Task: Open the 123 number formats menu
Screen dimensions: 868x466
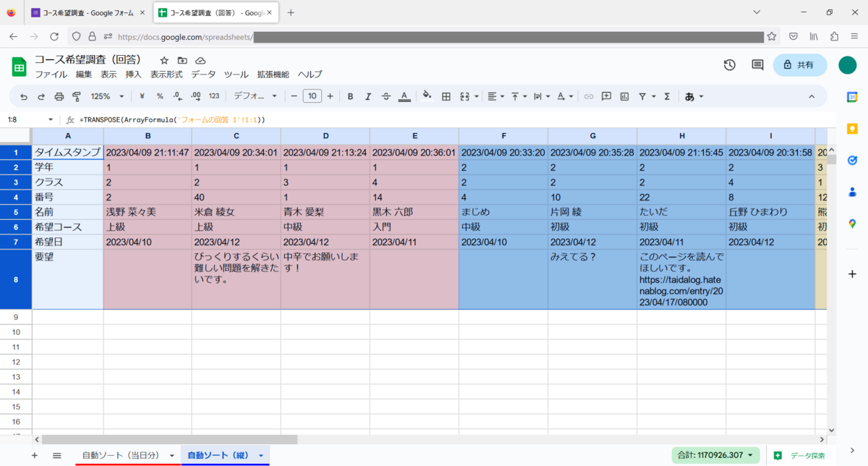Action: click(214, 96)
